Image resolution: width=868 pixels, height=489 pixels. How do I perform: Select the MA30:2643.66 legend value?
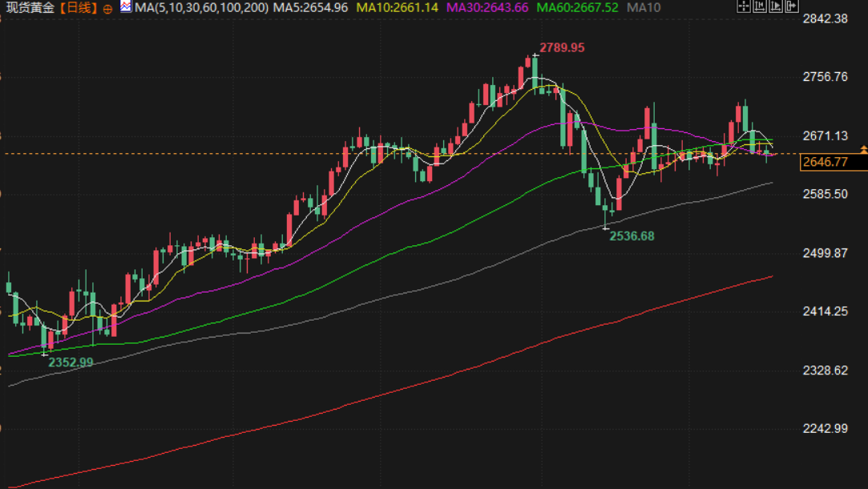487,8
